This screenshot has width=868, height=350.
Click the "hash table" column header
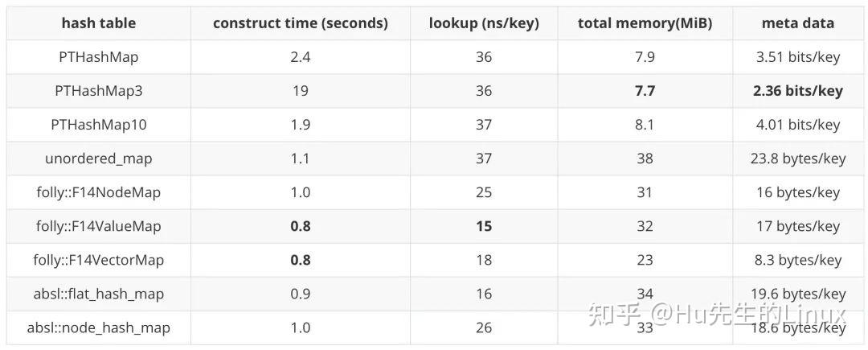pyautogui.click(x=99, y=23)
